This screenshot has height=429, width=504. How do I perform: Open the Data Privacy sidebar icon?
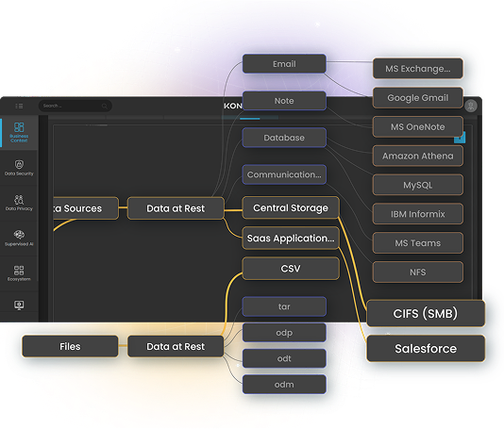[x=19, y=203]
